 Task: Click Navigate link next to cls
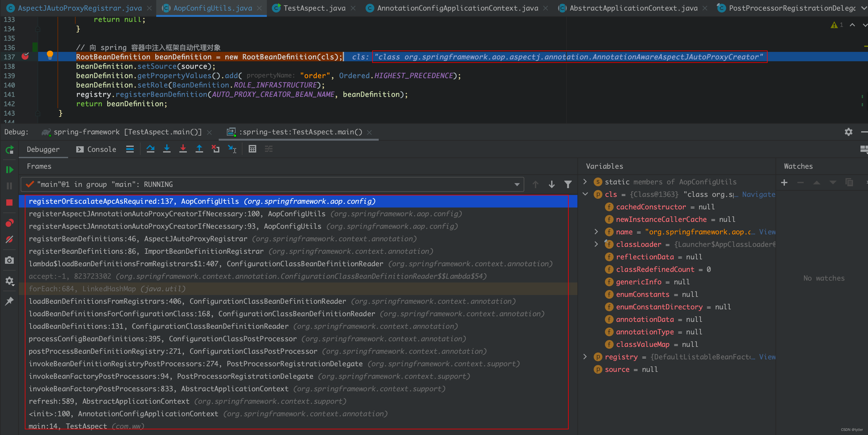(x=758, y=194)
